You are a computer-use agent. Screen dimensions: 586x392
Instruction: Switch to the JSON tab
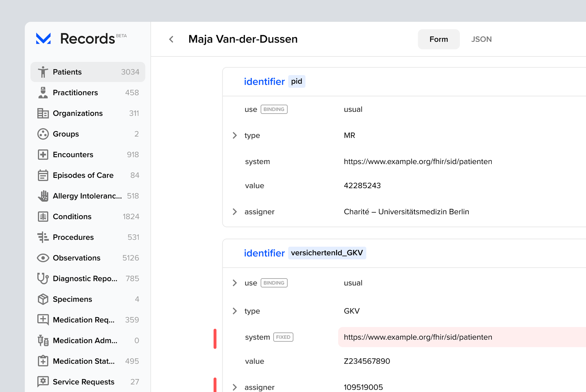(x=481, y=39)
